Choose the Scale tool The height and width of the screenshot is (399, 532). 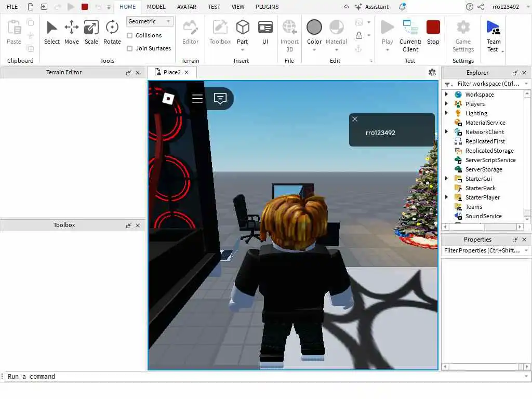point(91,33)
